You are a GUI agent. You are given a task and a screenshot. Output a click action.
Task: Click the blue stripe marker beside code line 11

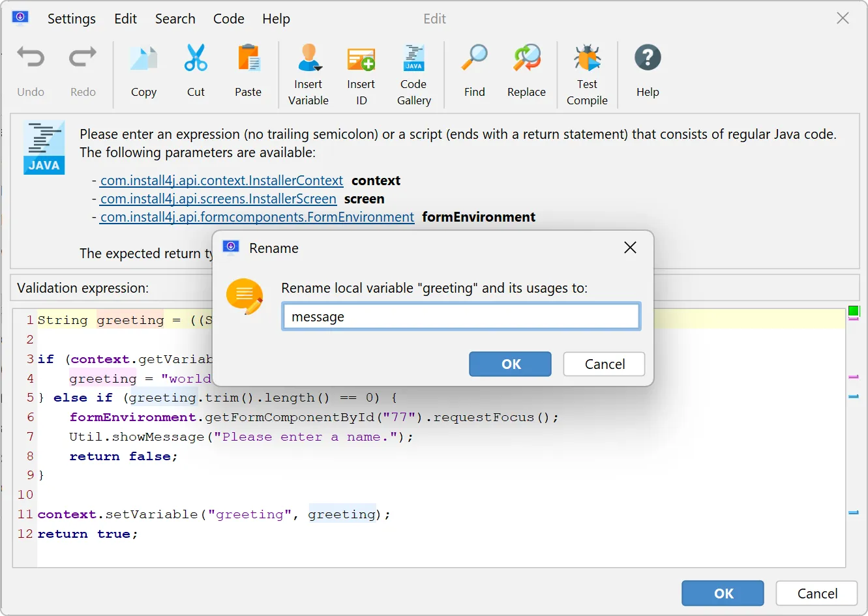pos(854,512)
